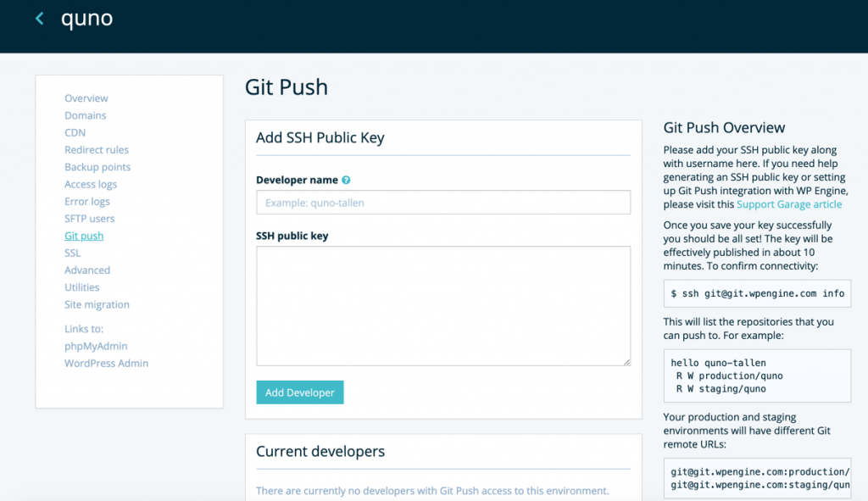The height and width of the screenshot is (501, 868).
Task: Click the Developer name input field
Action: (x=443, y=203)
